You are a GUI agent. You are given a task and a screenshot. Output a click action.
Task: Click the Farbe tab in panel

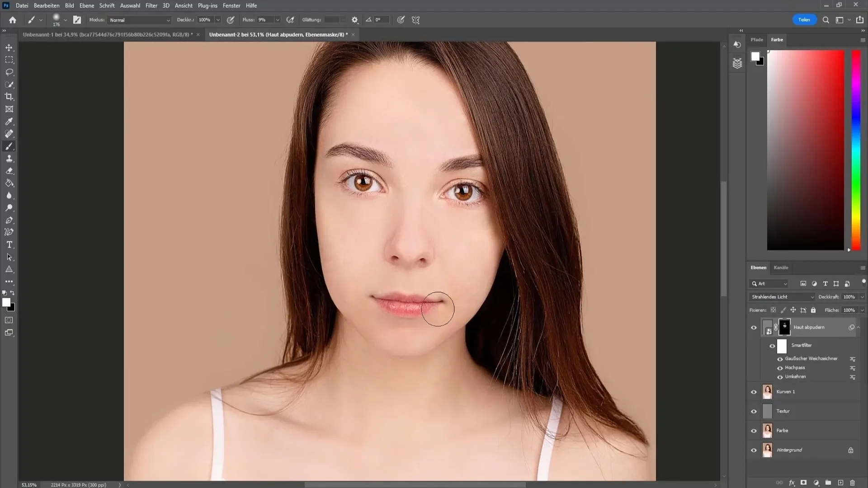pyautogui.click(x=777, y=39)
